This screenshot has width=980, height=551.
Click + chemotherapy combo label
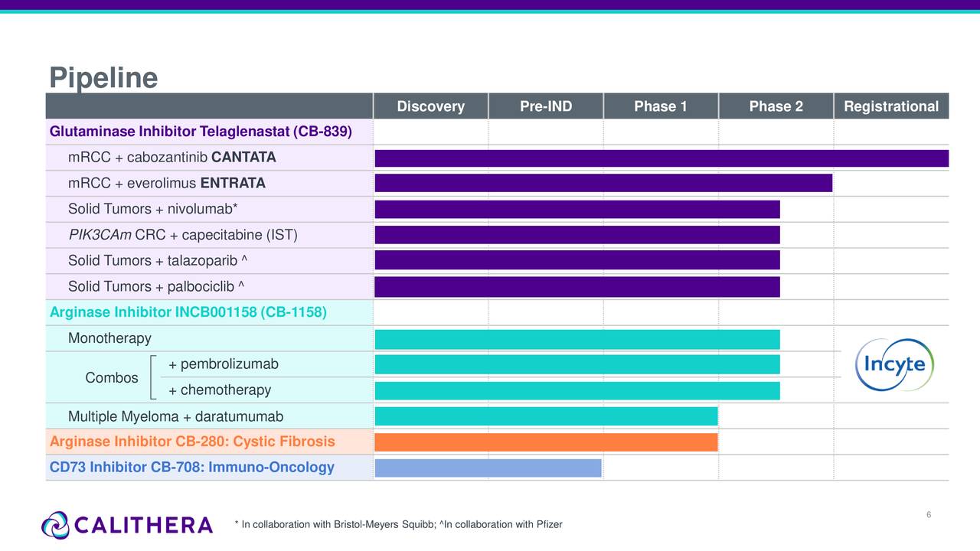click(x=220, y=390)
